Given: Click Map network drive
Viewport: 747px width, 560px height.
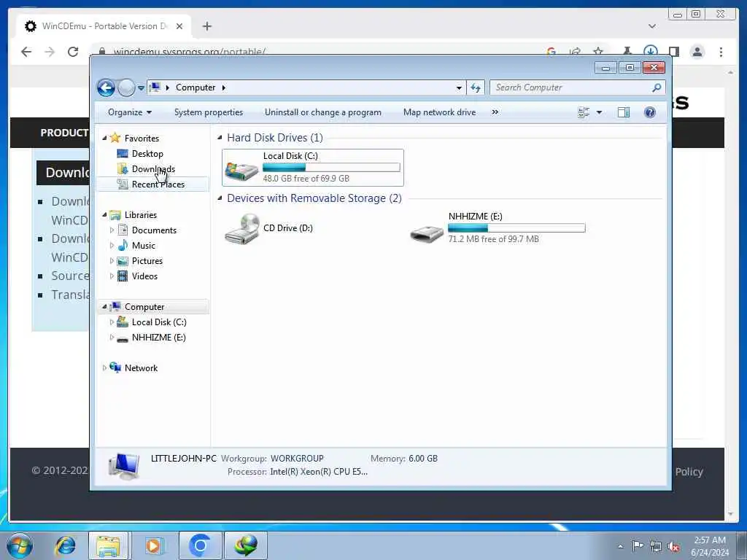Looking at the screenshot, I should point(439,112).
